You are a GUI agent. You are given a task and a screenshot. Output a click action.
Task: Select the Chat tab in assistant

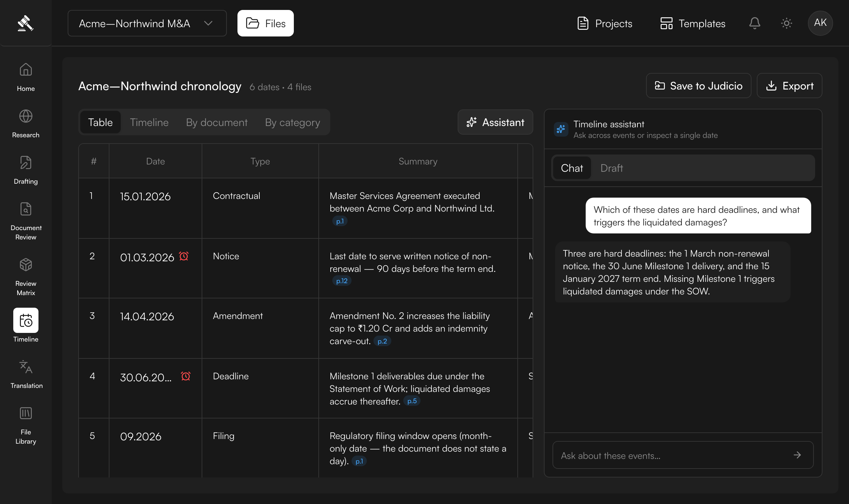click(x=572, y=168)
